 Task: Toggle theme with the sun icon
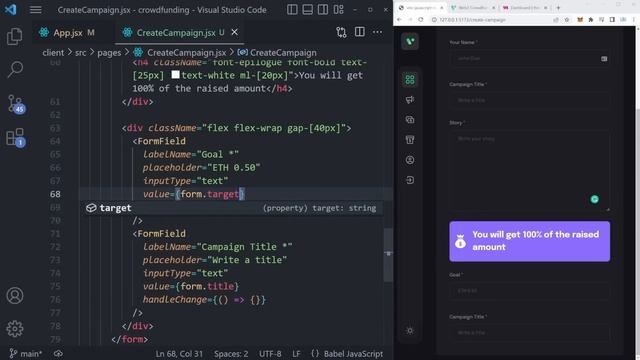click(410, 331)
